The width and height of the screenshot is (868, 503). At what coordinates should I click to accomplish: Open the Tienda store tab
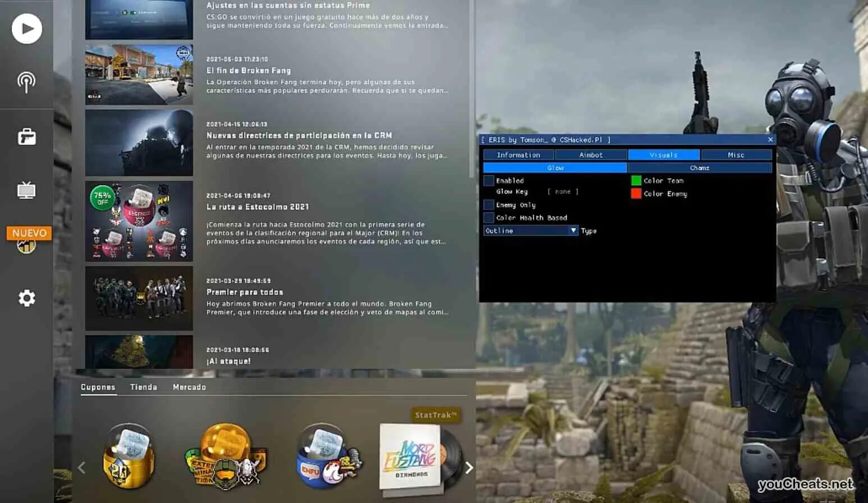pyautogui.click(x=144, y=387)
